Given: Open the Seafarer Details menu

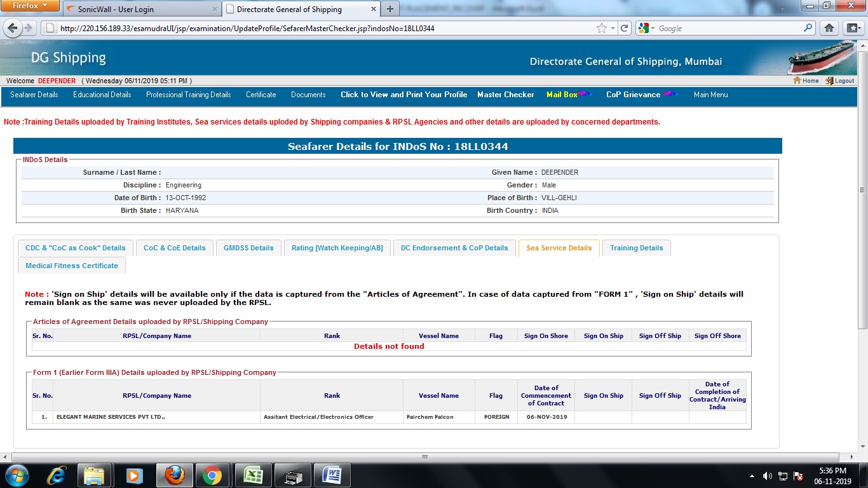Looking at the screenshot, I should (34, 95).
